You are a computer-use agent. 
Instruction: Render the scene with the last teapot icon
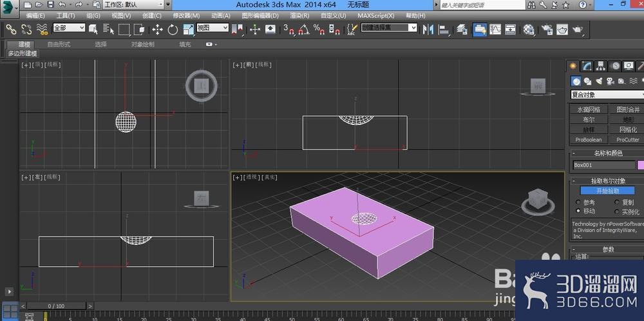tap(578, 29)
